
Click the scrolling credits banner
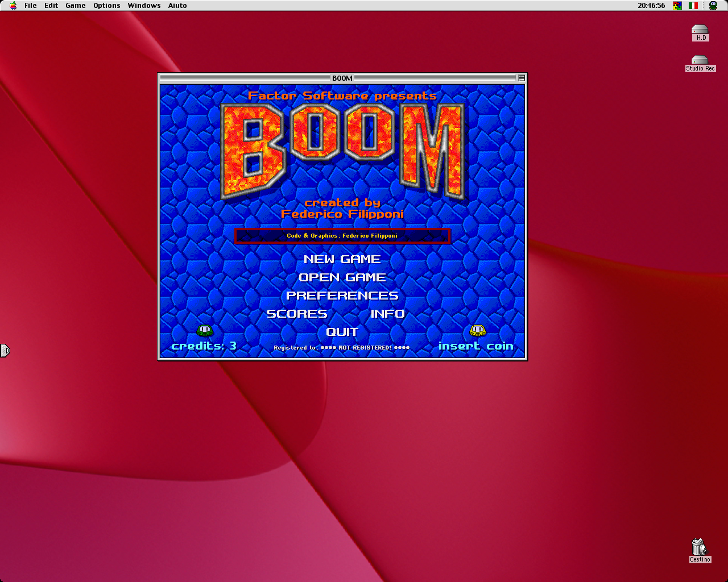coord(342,236)
